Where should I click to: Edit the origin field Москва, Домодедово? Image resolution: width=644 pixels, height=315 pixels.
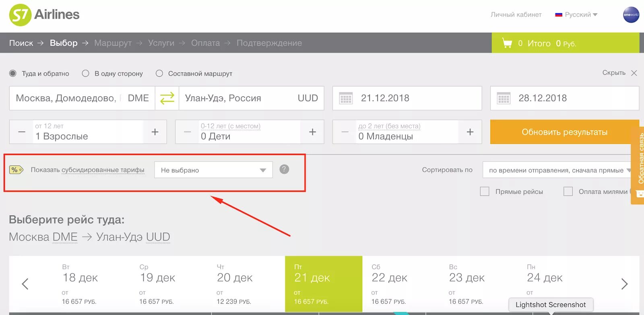pos(82,98)
